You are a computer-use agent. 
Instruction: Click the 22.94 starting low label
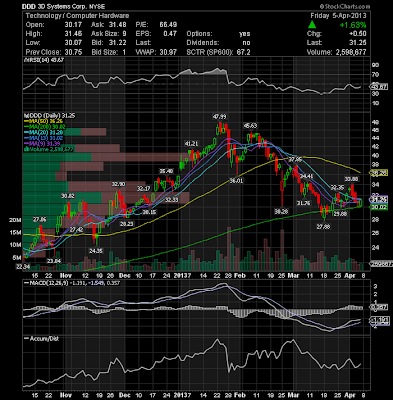point(23,266)
